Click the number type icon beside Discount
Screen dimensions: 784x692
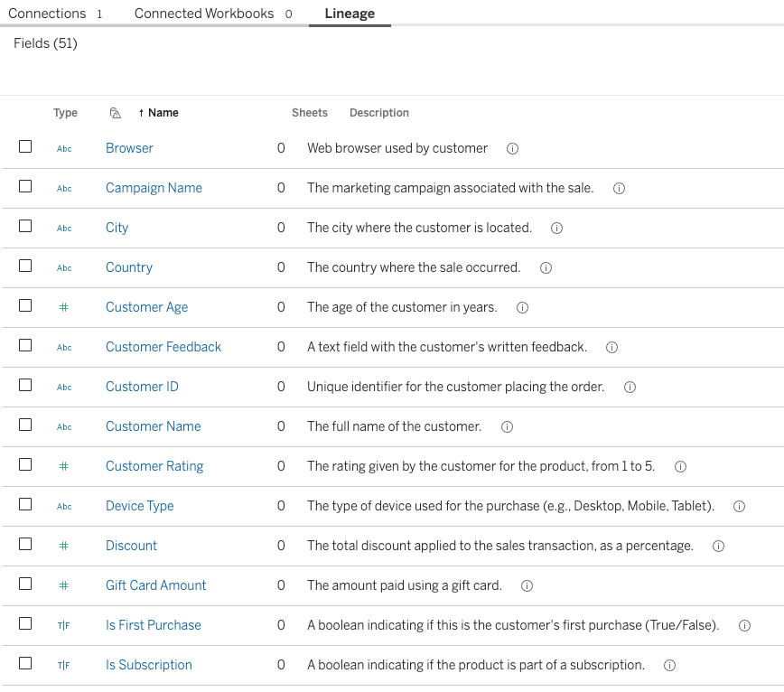(64, 546)
